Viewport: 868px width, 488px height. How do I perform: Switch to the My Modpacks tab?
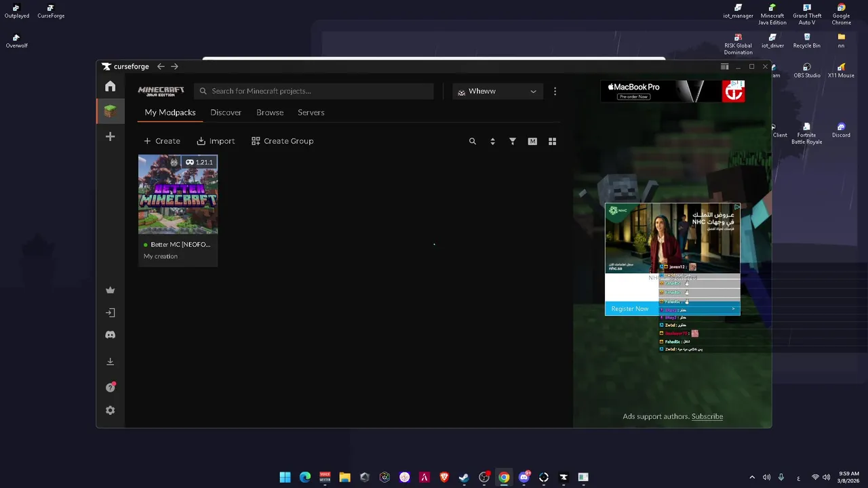[x=170, y=113]
